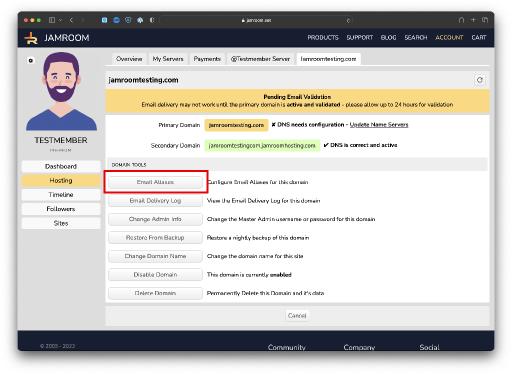Image resolution: width=512 pixels, height=374 pixels.
Task: Click the Cancel button
Action: tap(297, 315)
